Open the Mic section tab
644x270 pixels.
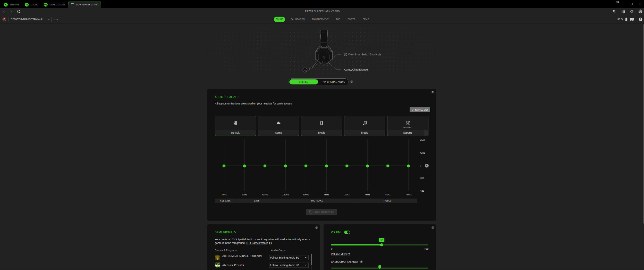(338, 19)
